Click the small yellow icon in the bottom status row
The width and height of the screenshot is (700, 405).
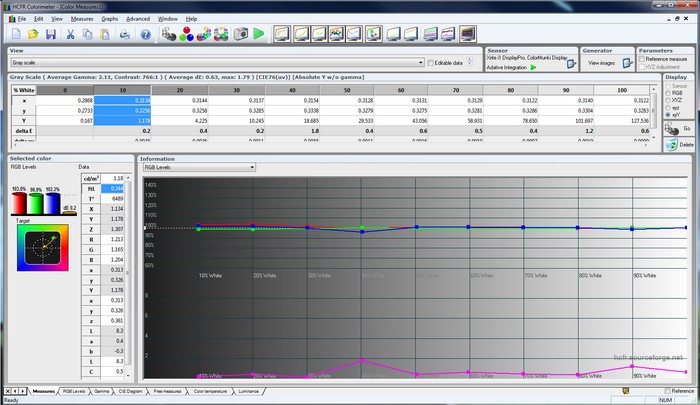click(x=626, y=391)
